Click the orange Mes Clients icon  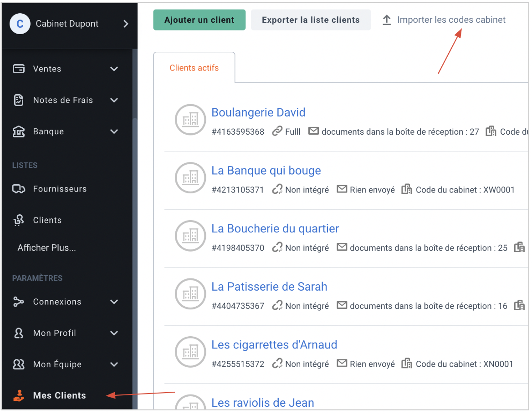19,395
